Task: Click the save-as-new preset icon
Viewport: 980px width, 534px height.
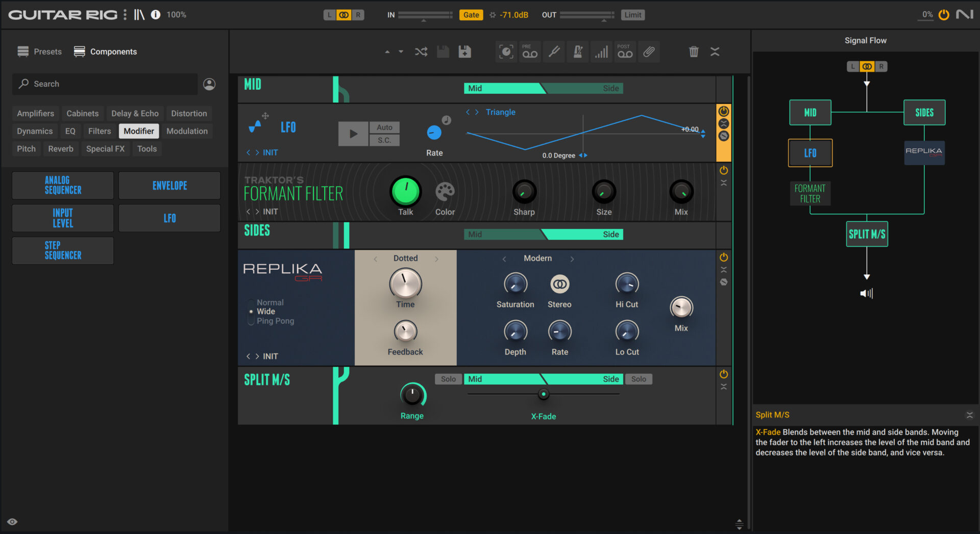Action: coord(465,52)
